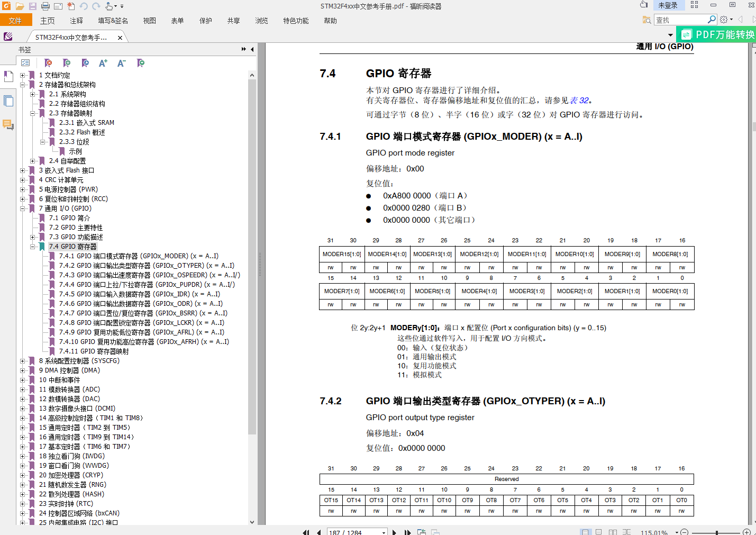Switch to the 主页 ribbon tab
The width and height of the screenshot is (756, 535).
pyautogui.click(x=47, y=21)
